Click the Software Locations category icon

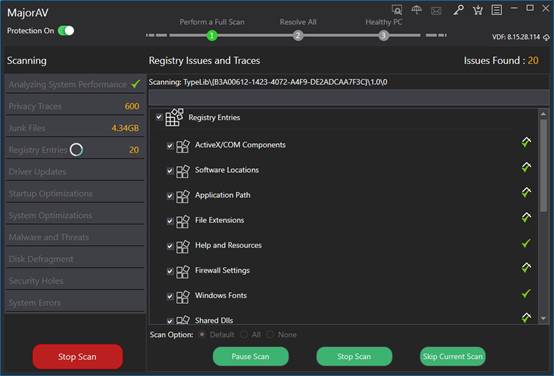183,171
